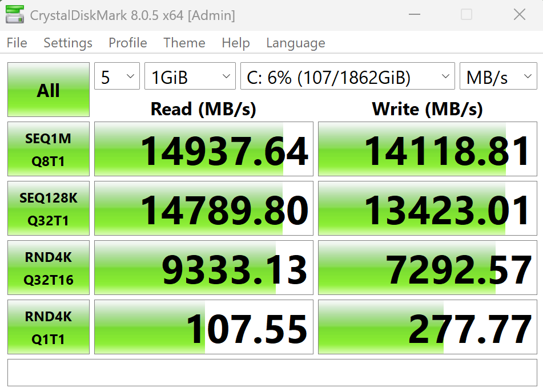Open the Theme menu
The height and width of the screenshot is (392, 543).
[184, 43]
